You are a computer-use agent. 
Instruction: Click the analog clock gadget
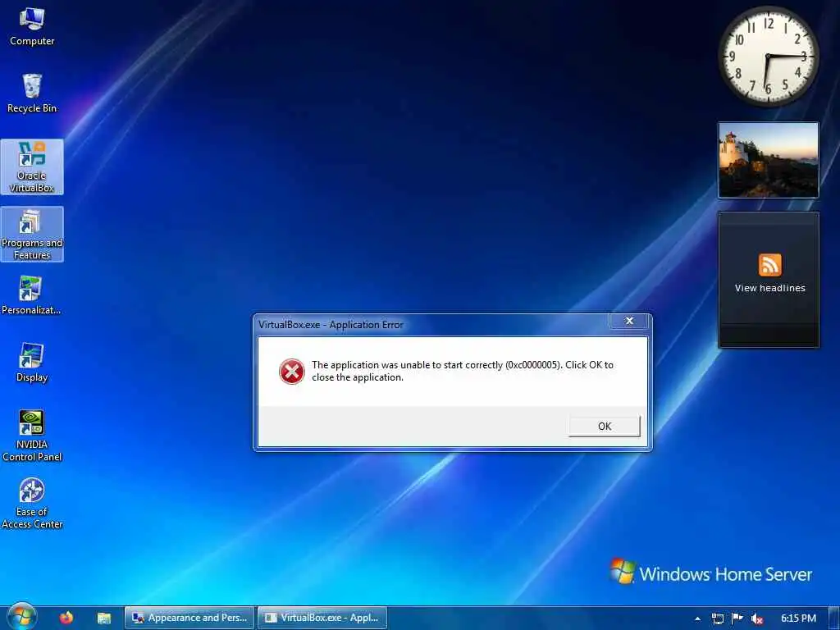point(768,57)
